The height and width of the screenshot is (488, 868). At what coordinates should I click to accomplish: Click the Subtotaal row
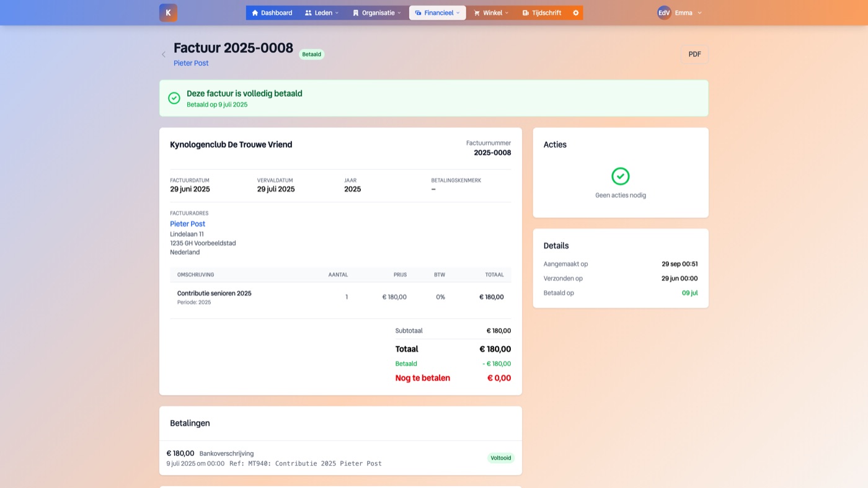[x=453, y=331]
